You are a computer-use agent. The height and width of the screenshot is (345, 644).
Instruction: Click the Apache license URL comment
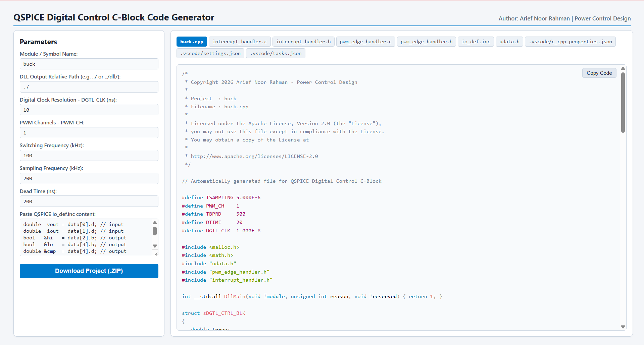pyautogui.click(x=254, y=156)
